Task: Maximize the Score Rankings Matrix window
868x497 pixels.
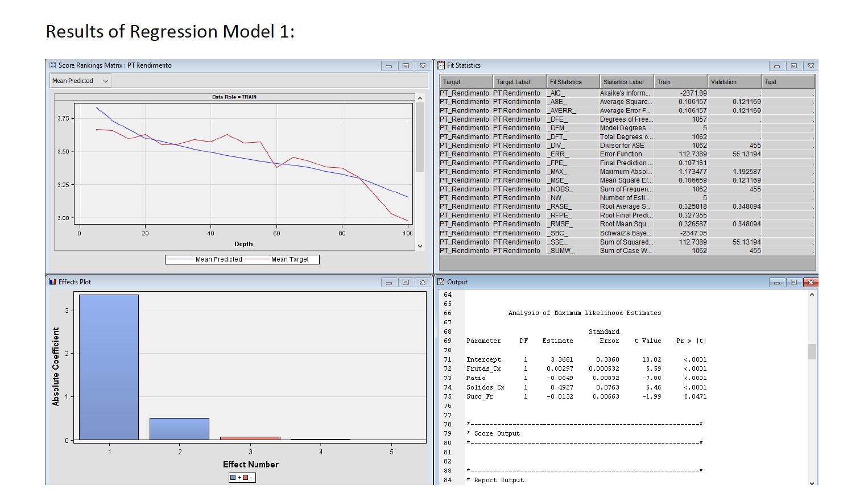Action: click(x=406, y=65)
